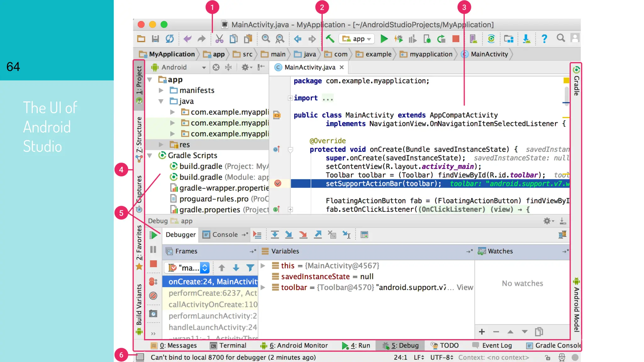Click the MyApplication breadcrumb
The width and height of the screenshot is (644, 362).
tap(167, 54)
